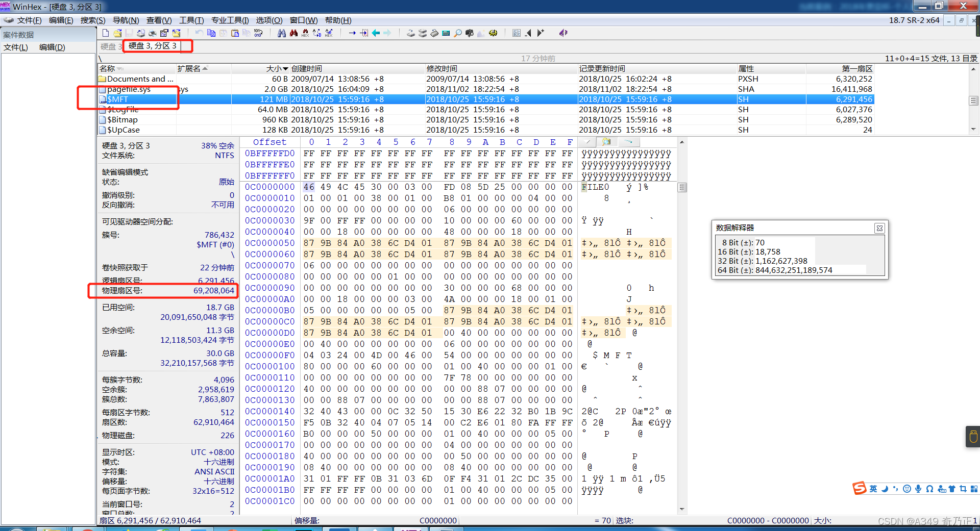The width and height of the screenshot is (980, 531).
Task: Select the $Bitmap row
Action: point(486,120)
